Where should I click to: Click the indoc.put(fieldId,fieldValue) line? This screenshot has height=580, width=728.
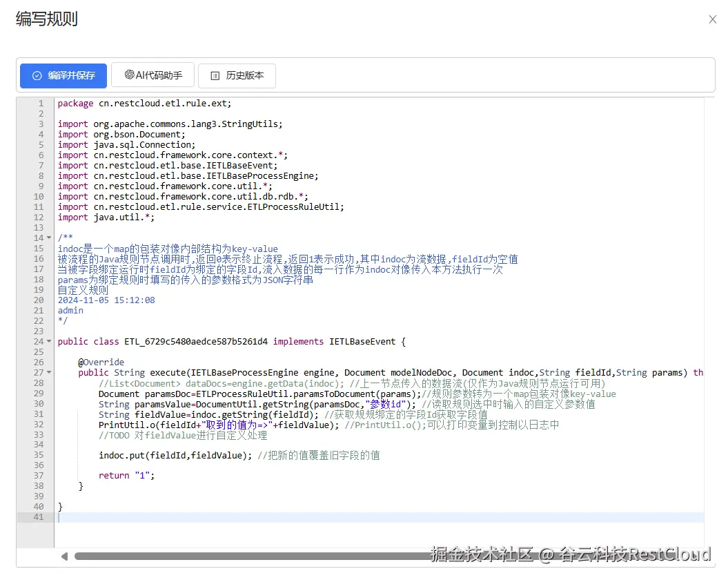239,455
